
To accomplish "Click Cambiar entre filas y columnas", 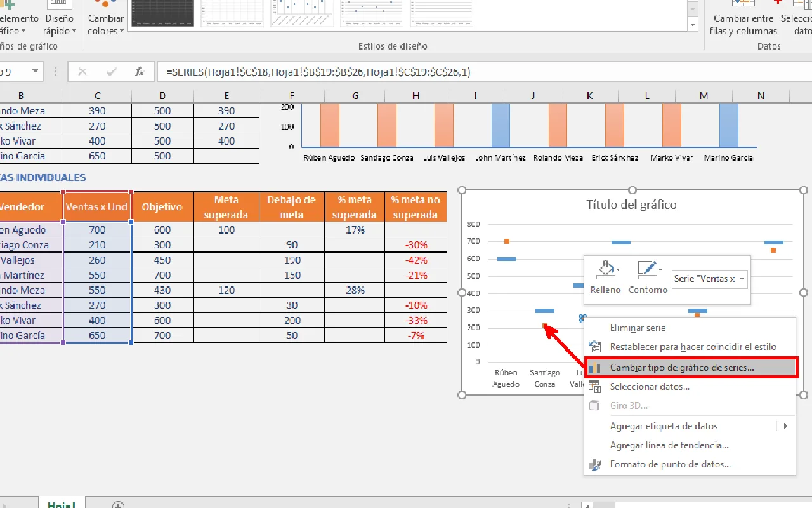I will pos(743,18).
